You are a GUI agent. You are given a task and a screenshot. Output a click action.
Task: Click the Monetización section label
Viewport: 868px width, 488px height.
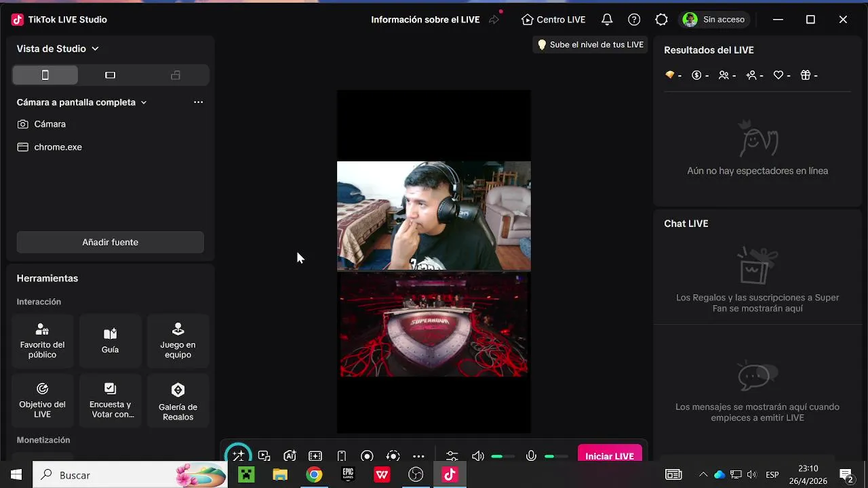point(43,440)
